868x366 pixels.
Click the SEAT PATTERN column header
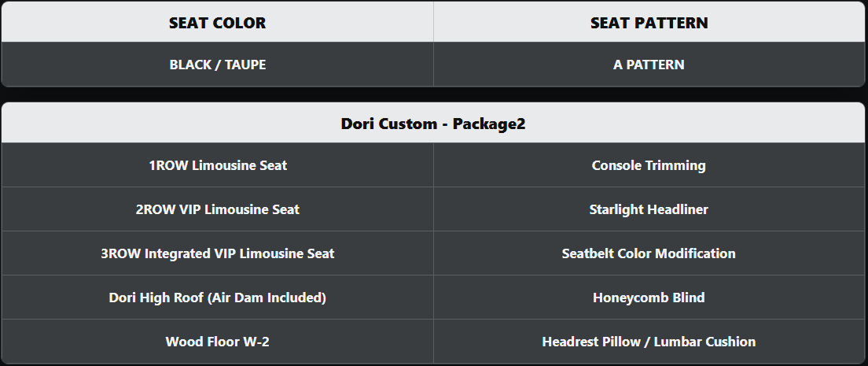649,23
